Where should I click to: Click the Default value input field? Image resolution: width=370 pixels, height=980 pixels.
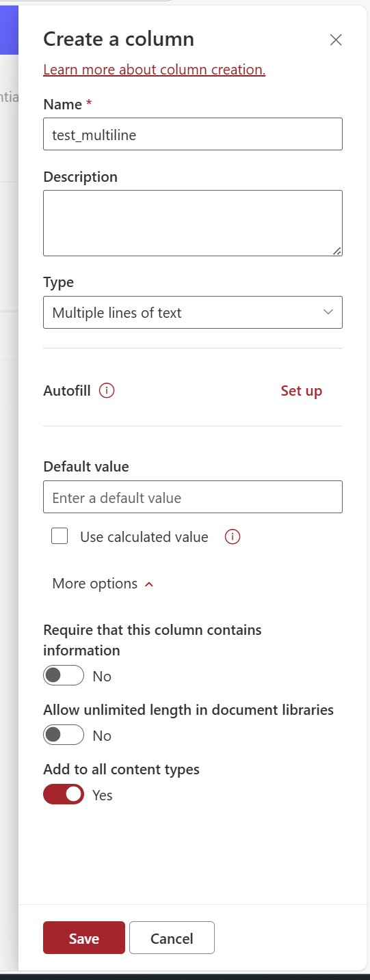click(193, 497)
